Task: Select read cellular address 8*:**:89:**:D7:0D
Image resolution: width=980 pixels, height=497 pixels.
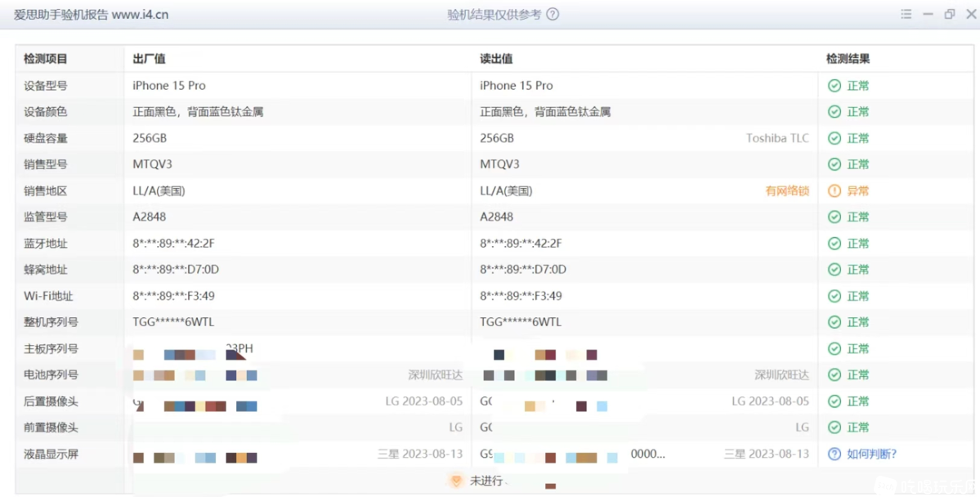Action: pos(523,270)
